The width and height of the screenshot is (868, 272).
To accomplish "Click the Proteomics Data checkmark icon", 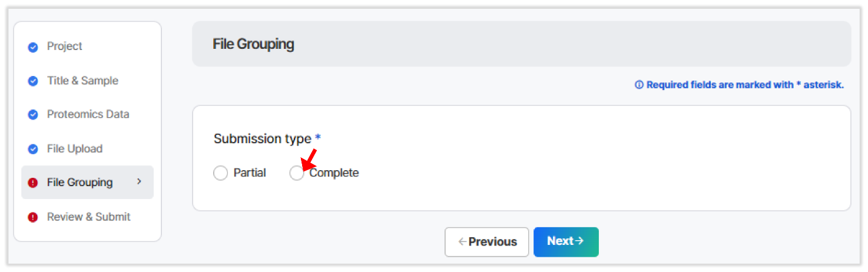I will [x=33, y=115].
